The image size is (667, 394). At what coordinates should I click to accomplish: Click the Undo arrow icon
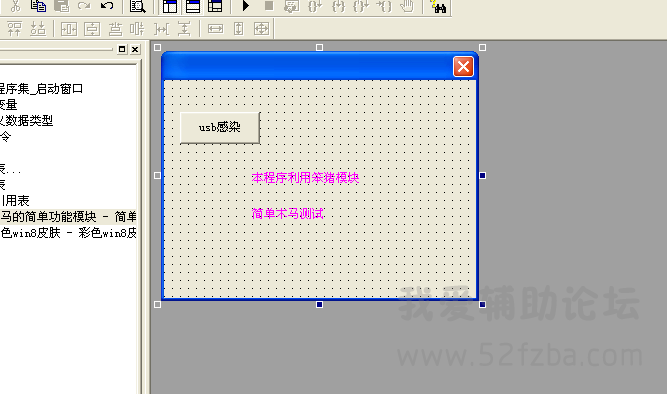107,6
